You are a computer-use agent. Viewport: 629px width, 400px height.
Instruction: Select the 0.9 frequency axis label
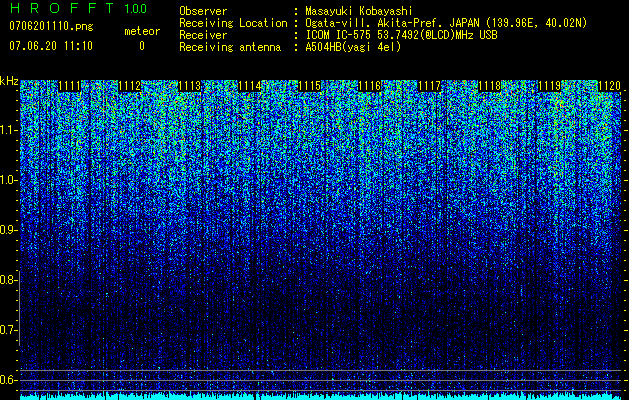7,230
